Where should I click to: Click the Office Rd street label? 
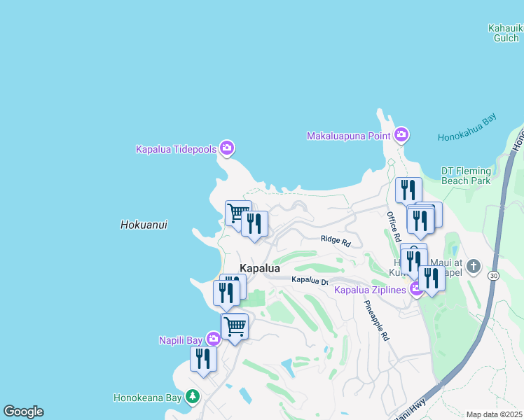tap(394, 227)
